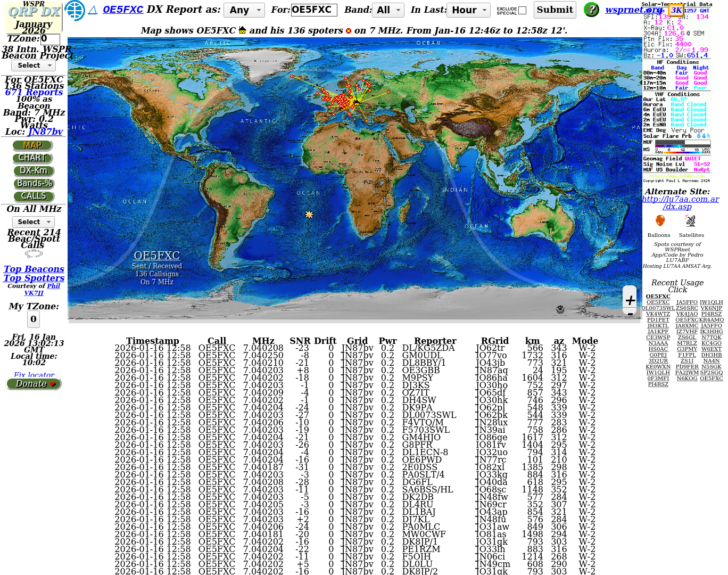This screenshot has height=575, width=728.
Task: Toggle the Exclude Special checkbox
Action: pyautogui.click(x=522, y=10)
